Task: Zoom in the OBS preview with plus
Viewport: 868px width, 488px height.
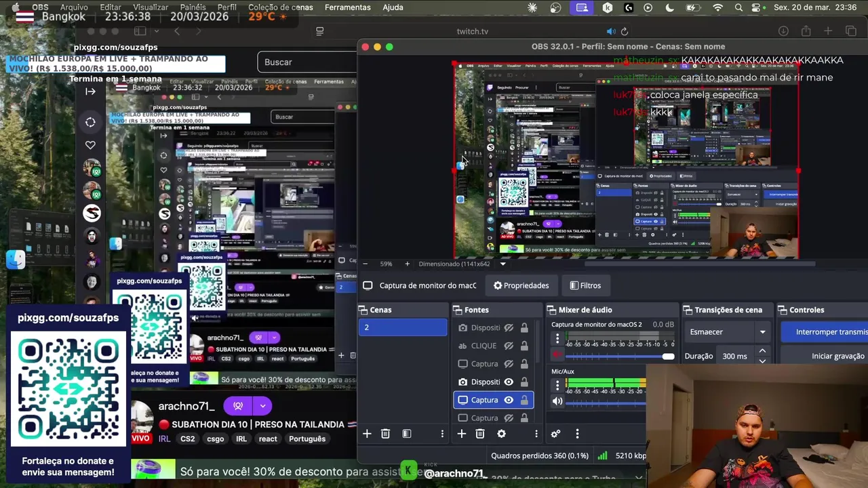Action: (x=407, y=264)
